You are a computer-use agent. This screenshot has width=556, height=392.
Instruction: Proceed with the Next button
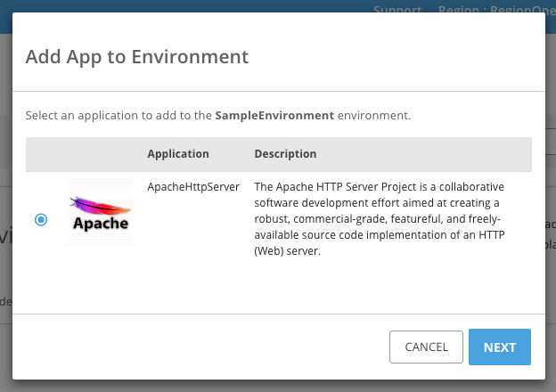[500, 347]
